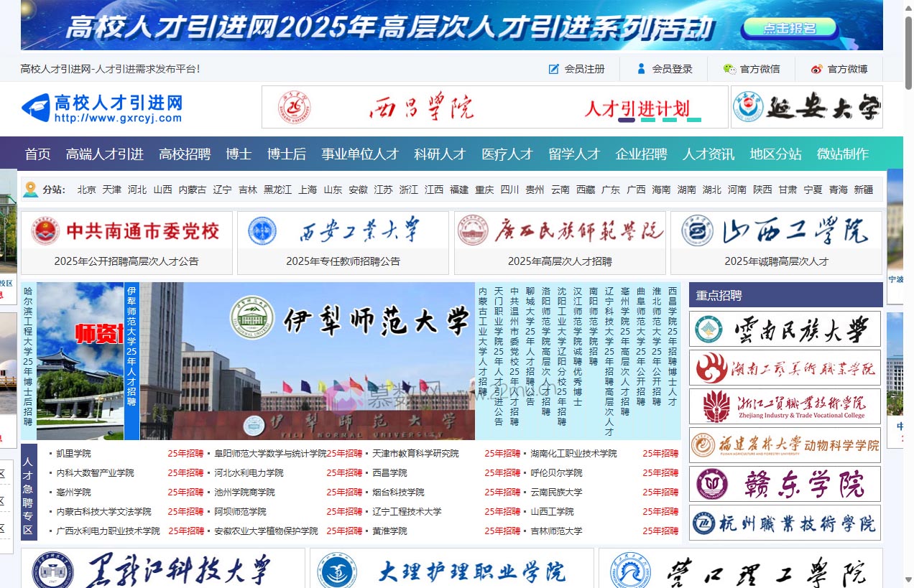Open the 首页 menu item
The image size is (914, 588).
tap(37, 154)
